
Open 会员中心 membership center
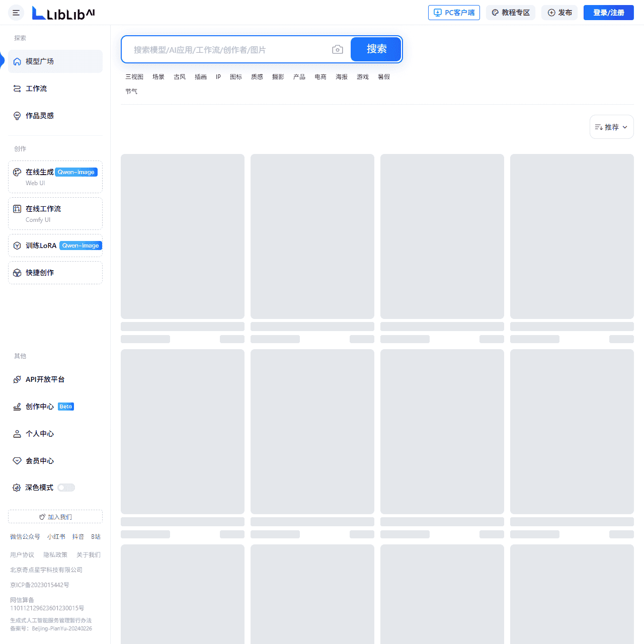coord(17,460)
